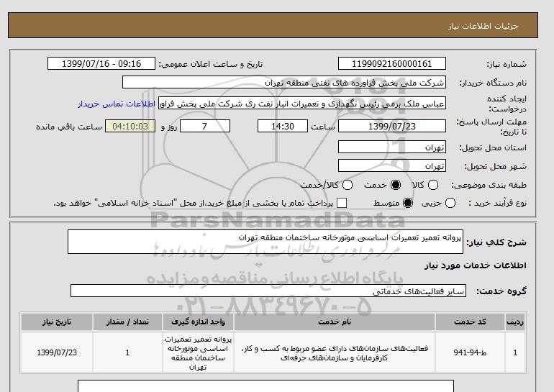Tick the اسناد خزانه اسلامی payment checkbox
Viewport: 554px width, 392px height.
point(342,203)
